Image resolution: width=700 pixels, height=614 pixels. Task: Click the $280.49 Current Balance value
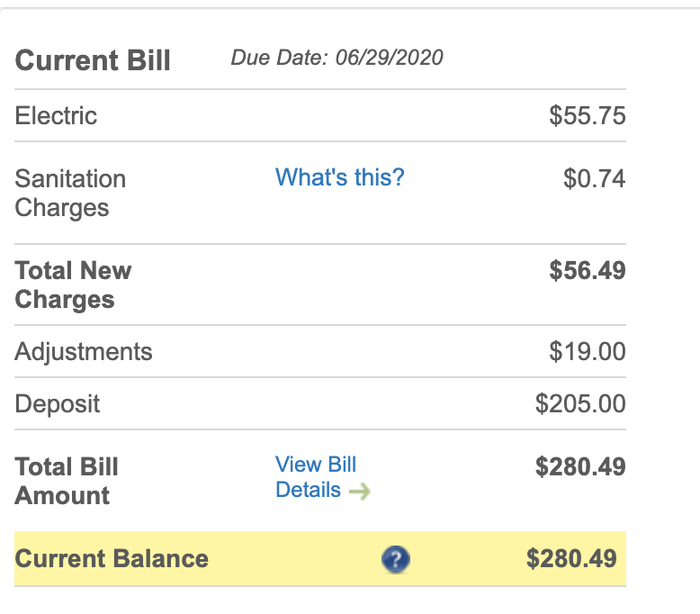[x=571, y=559]
